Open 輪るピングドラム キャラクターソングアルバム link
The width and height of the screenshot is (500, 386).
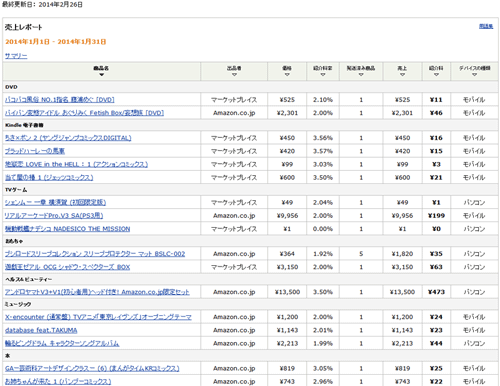click(62, 343)
